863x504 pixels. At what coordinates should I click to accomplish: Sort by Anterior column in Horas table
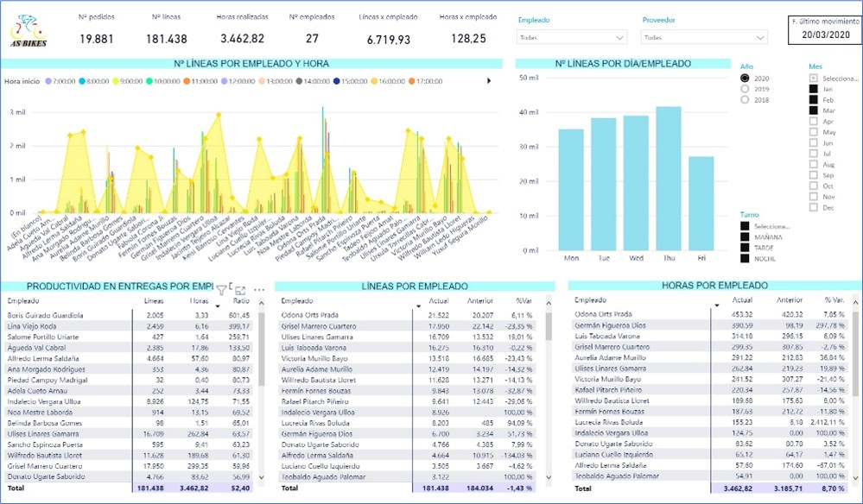coord(790,299)
